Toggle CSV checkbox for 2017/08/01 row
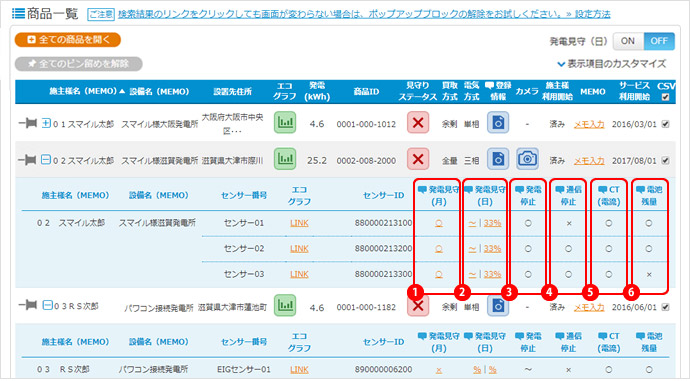This screenshot has width=690, height=381. [x=665, y=161]
